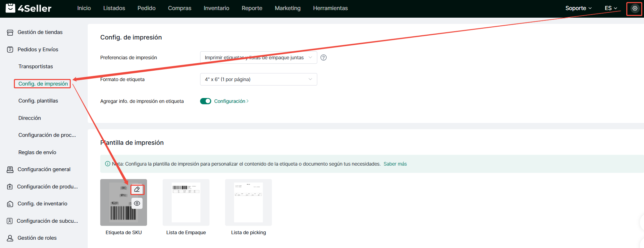Click the Configuración general sidebar icon

[x=10, y=169]
